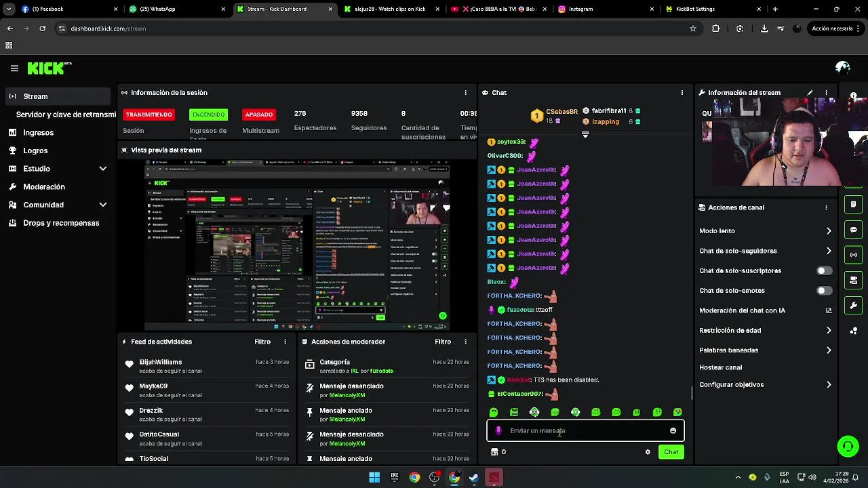Open Chrome from the Windows taskbar
The width and height of the screenshot is (868, 488).
pyautogui.click(x=414, y=477)
